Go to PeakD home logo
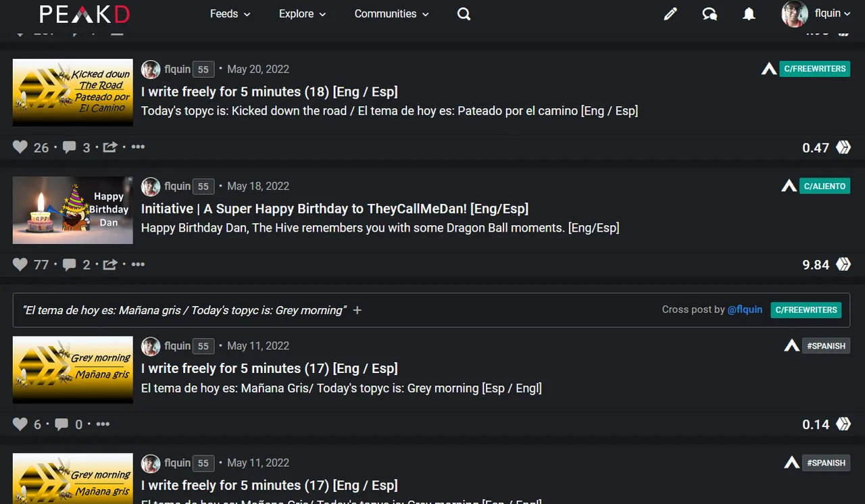Viewport: 865px width, 504px height. [84, 14]
